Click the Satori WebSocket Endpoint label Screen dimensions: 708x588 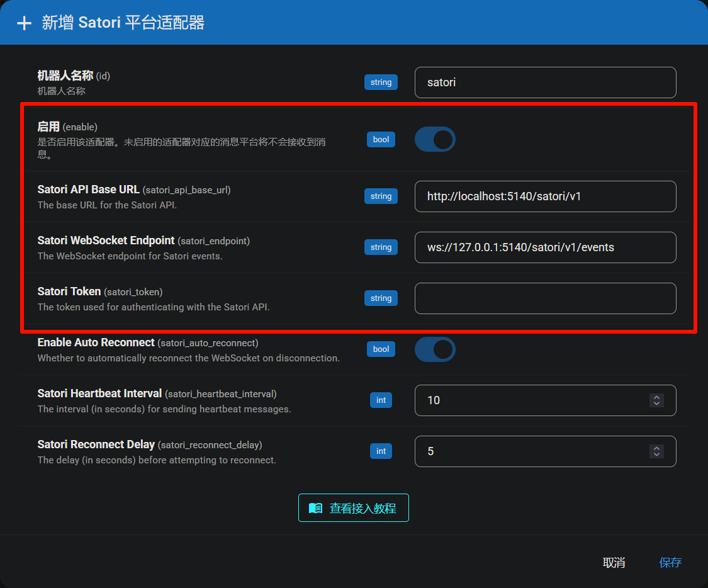(x=143, y=240)
